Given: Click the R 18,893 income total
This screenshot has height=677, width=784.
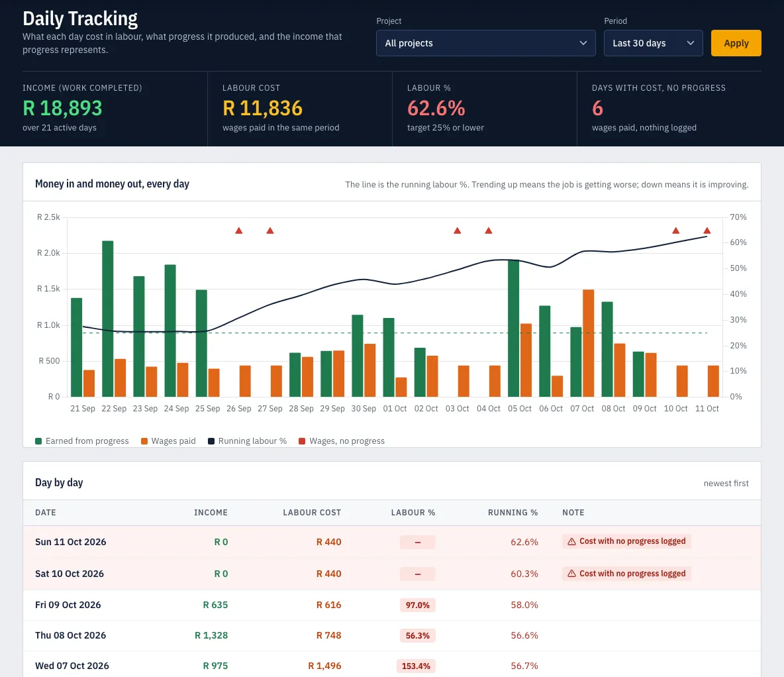Looking at the screenshot, I should 62,108.
